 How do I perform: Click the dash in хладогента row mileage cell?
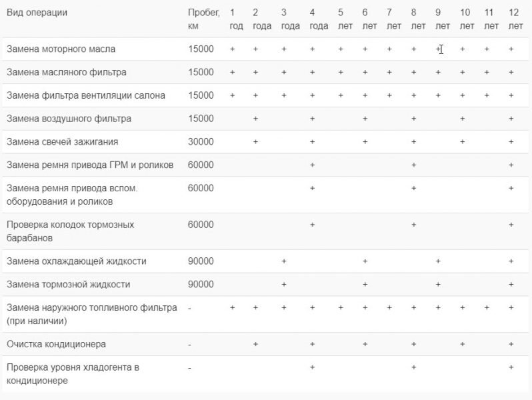pos(189,368)
